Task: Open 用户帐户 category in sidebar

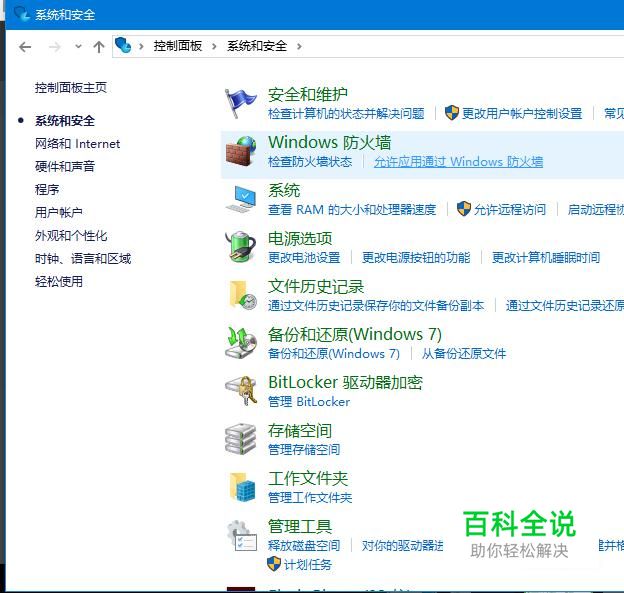Action: click(59, 213)
